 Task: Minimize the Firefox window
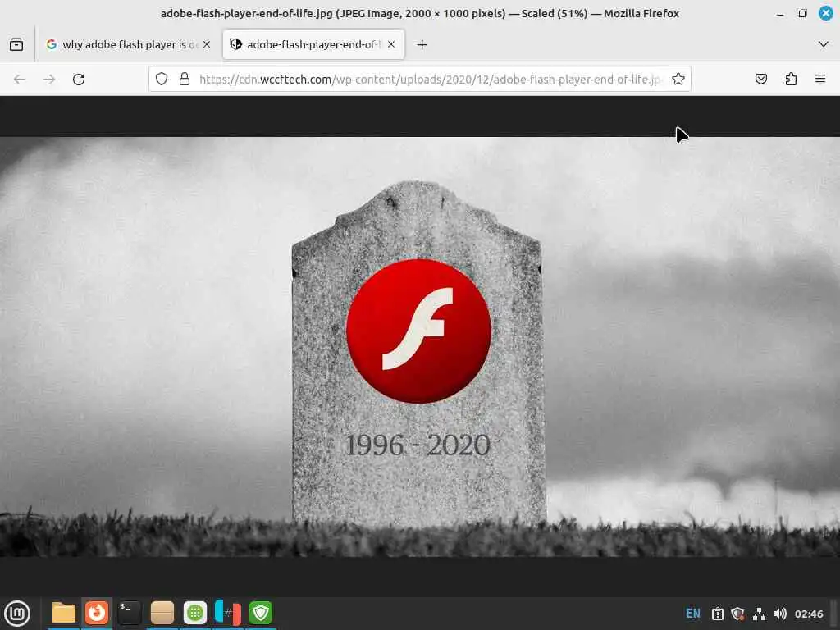point(780,13)
